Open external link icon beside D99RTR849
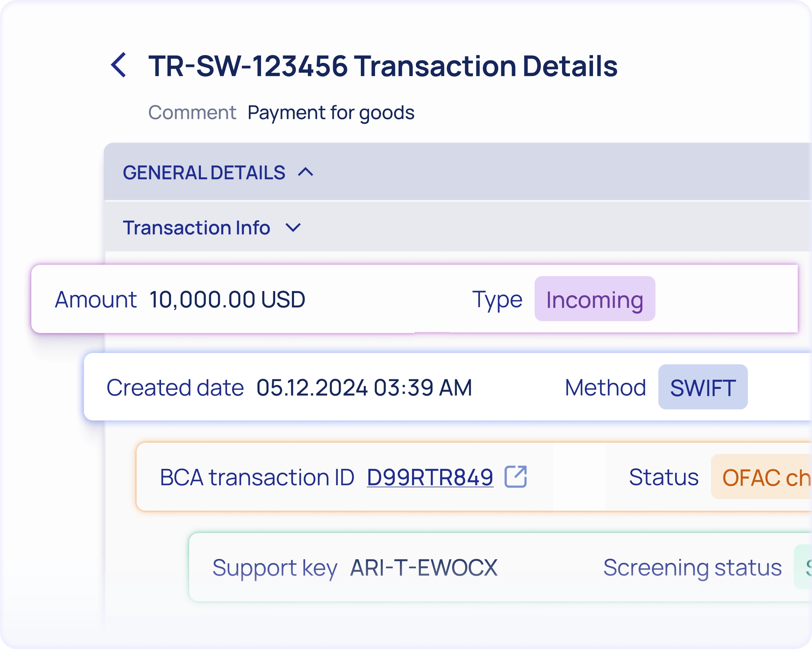This screenshot has height=649, width=812. click(515, 477)
